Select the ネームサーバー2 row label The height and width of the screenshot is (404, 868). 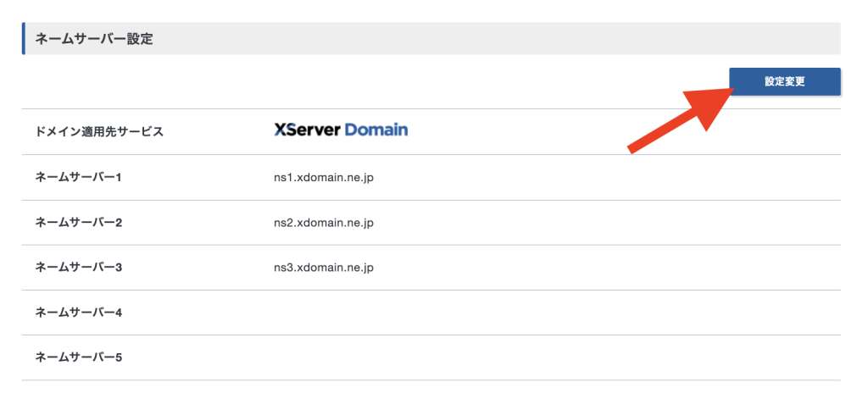pos(79,223)
